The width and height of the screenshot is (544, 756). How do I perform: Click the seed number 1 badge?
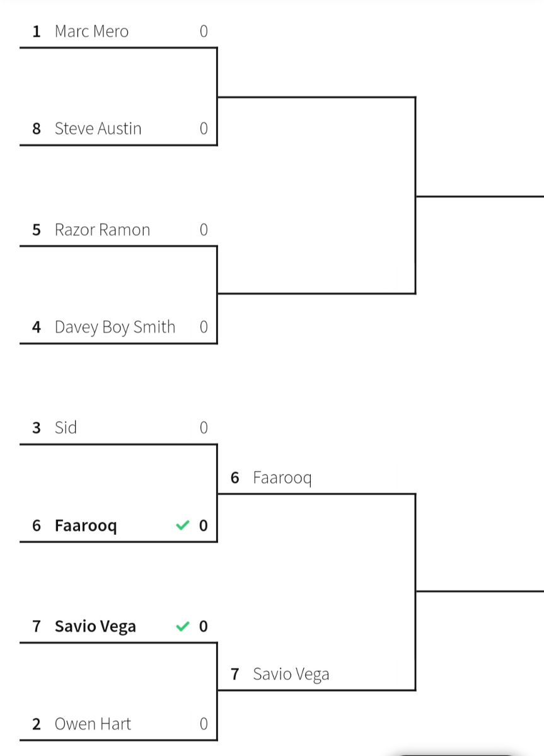pos(37,31)
